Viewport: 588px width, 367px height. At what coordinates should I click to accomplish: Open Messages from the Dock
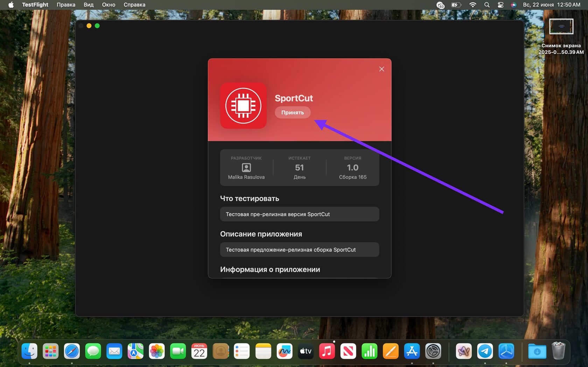tap(93, 351)
